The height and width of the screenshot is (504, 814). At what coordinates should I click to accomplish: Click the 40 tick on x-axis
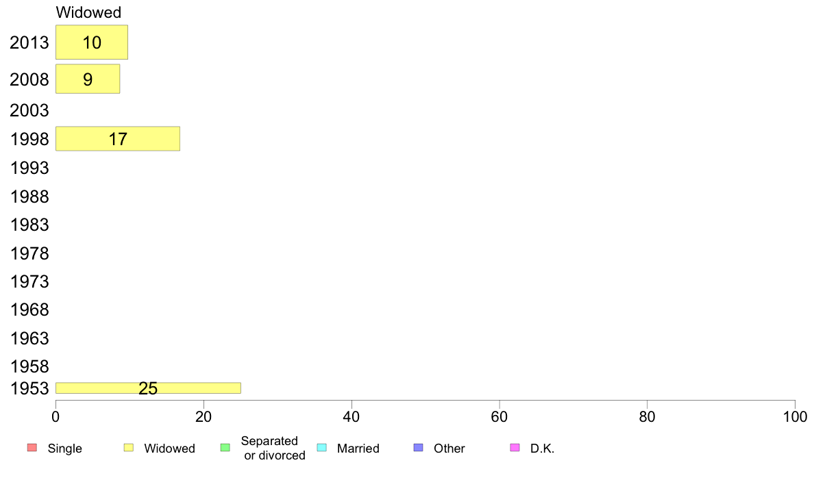click(x=351, y=417)
